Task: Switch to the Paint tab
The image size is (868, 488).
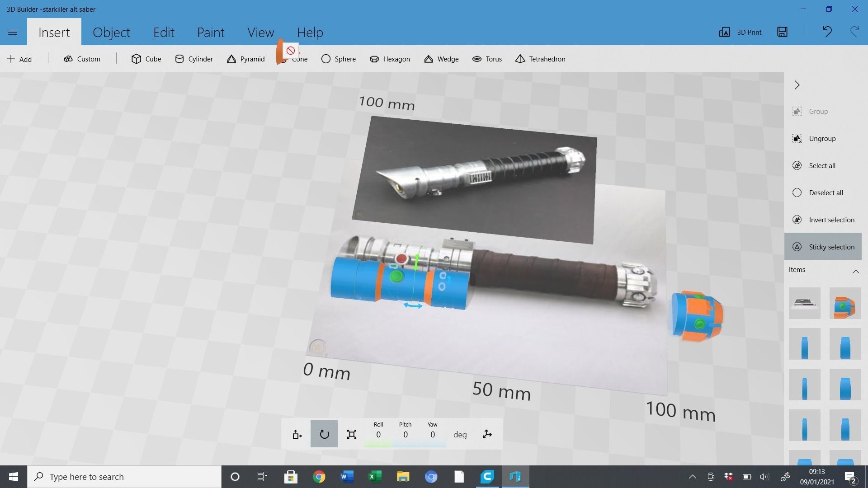Action: [210, 33]
